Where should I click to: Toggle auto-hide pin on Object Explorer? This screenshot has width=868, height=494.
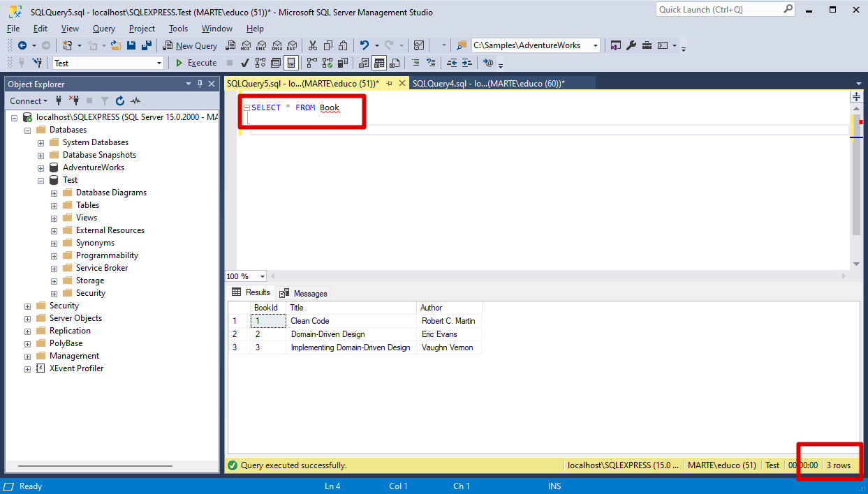click(200, 84)
